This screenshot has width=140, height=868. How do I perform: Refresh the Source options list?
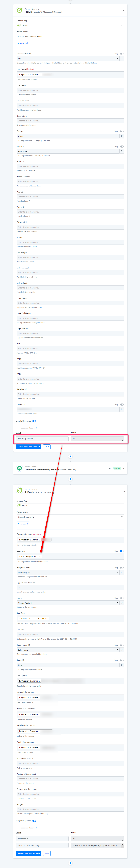(122, 603)
